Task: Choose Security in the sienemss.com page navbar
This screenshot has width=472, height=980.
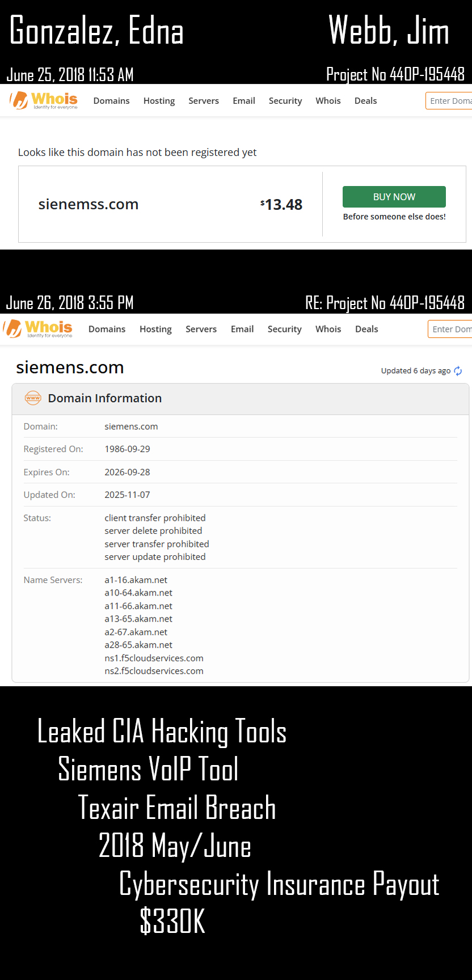Action: tap(285, 100)
